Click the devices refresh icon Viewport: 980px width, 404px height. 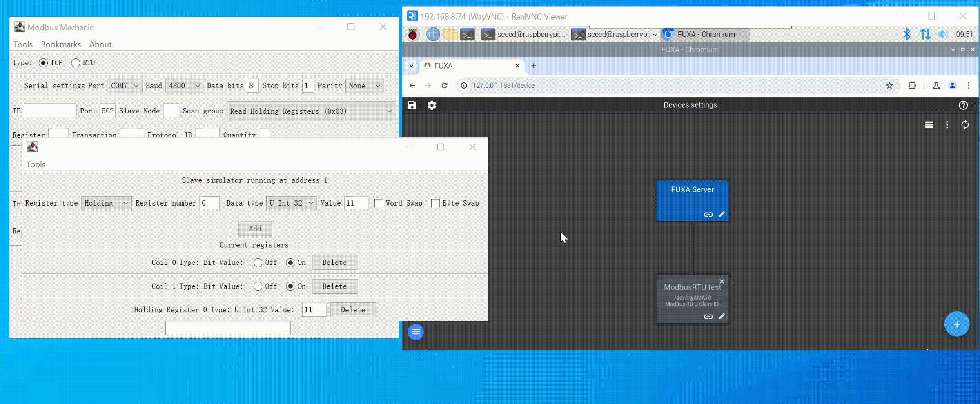coord(965,125)
